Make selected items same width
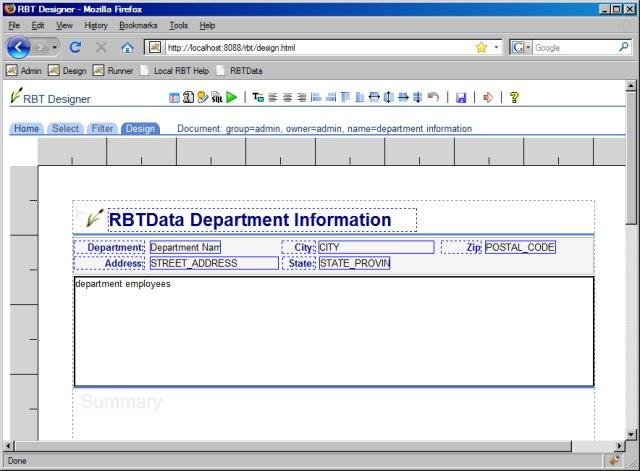 tap(374, 97)
